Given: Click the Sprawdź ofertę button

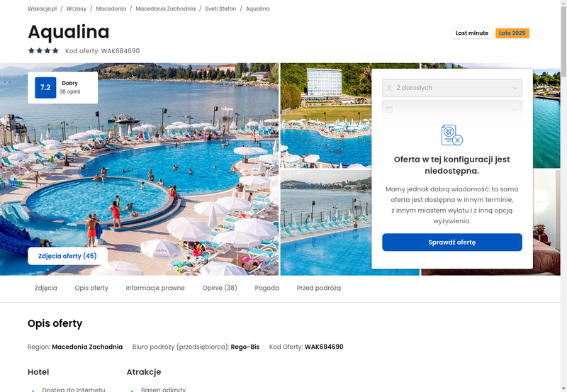Looking at the screenshot, I should pos(452,242).
